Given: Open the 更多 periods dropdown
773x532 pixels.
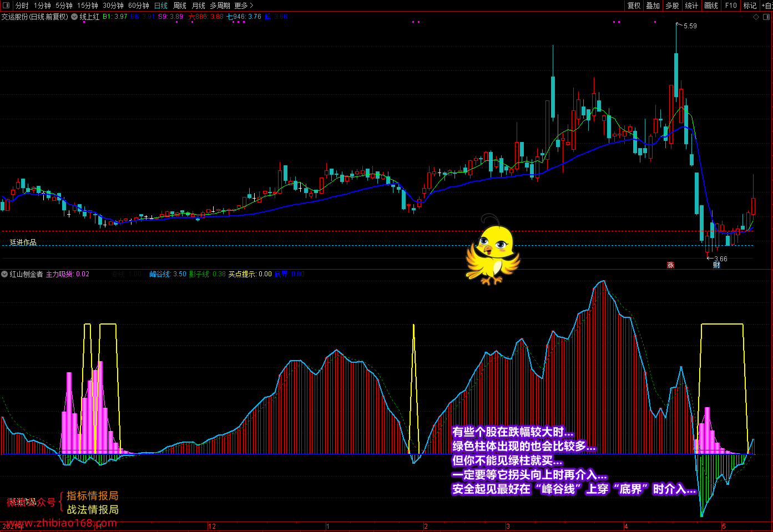Looking at the screenshot, I should [244, 6].
